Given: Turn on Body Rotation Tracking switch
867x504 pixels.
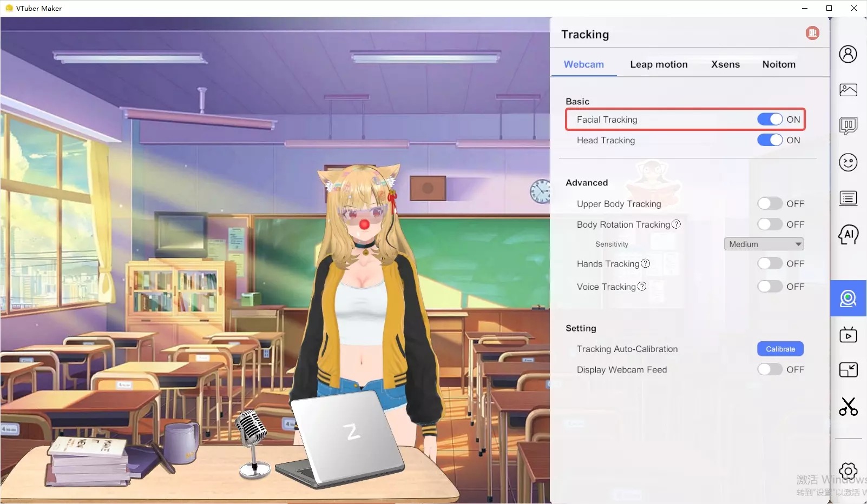Looking at the screenshot, I should coord(770,224).
